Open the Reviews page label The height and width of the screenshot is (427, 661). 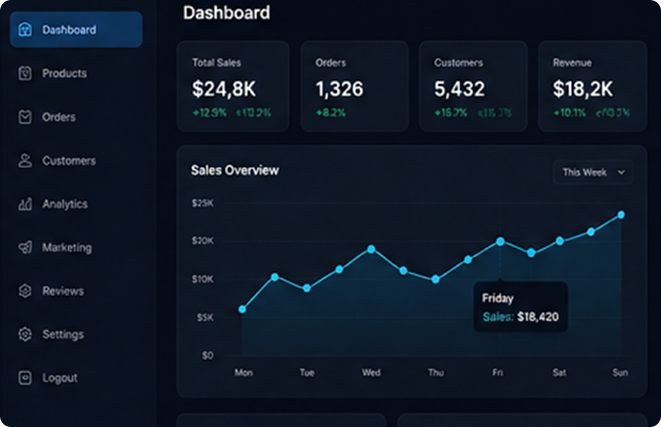[x=63, y=291]
